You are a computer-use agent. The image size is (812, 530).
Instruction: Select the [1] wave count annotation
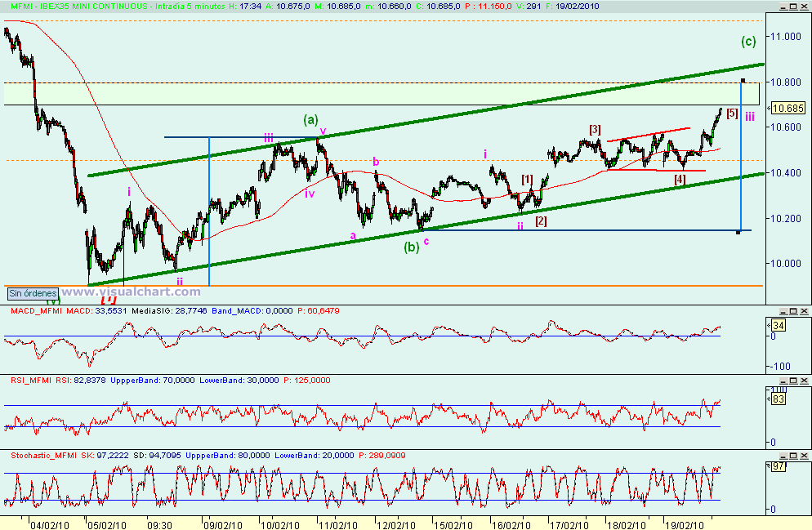point(527,179)
